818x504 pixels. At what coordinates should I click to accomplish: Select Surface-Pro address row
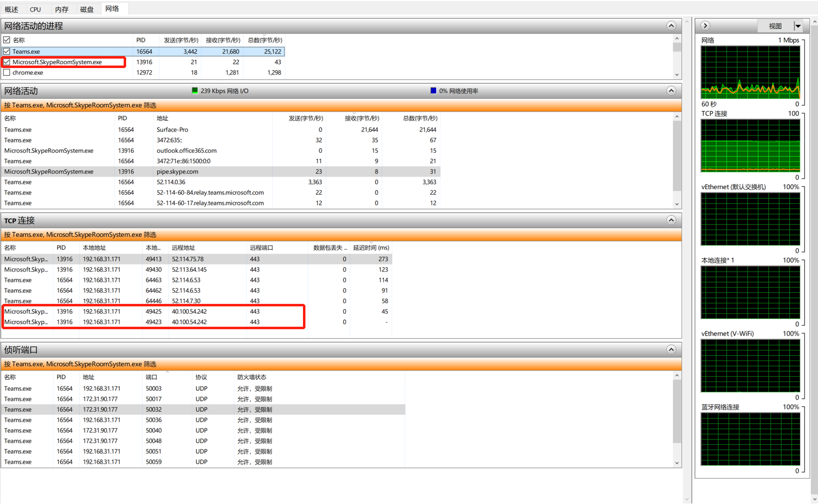[x=221, y=130]
